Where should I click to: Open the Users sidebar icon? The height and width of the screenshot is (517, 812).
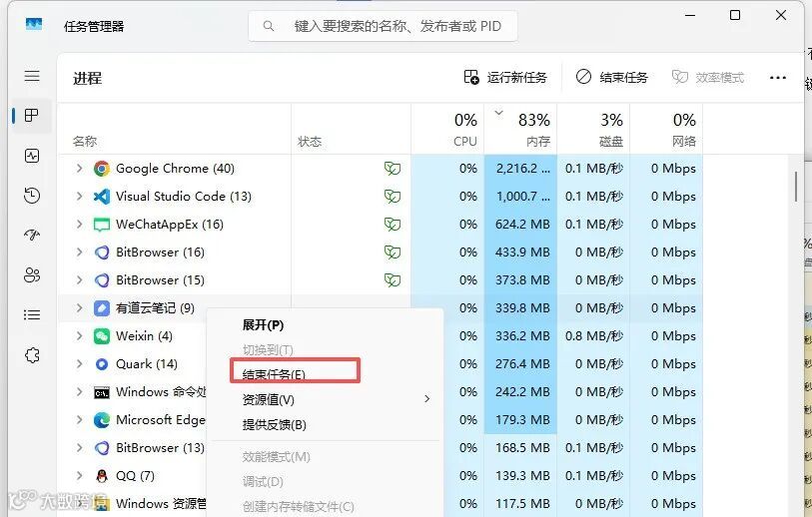[32, 274]
